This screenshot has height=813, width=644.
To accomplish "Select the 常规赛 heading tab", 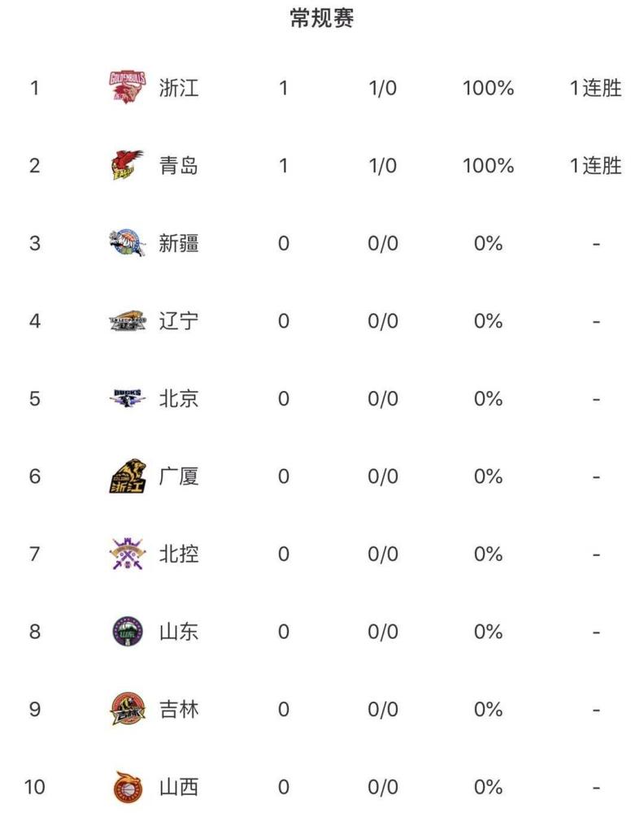I will pos(322,18).
